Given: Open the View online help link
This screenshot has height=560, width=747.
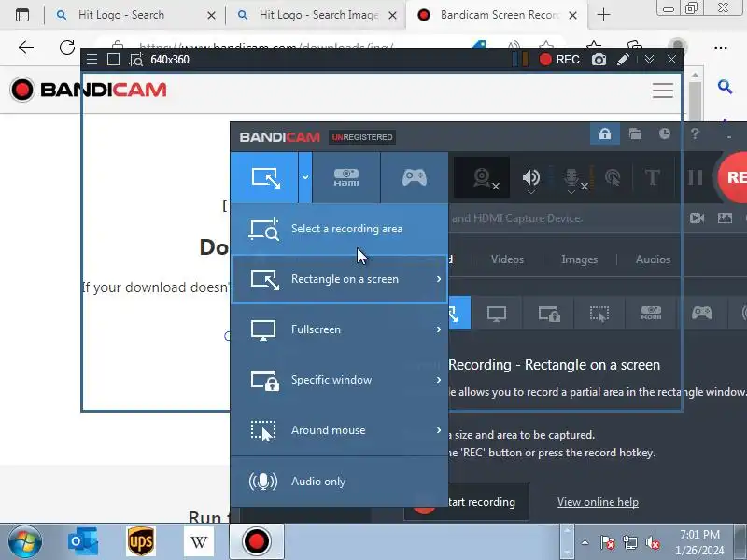Looking at the screenshot, I should (598, 502).
